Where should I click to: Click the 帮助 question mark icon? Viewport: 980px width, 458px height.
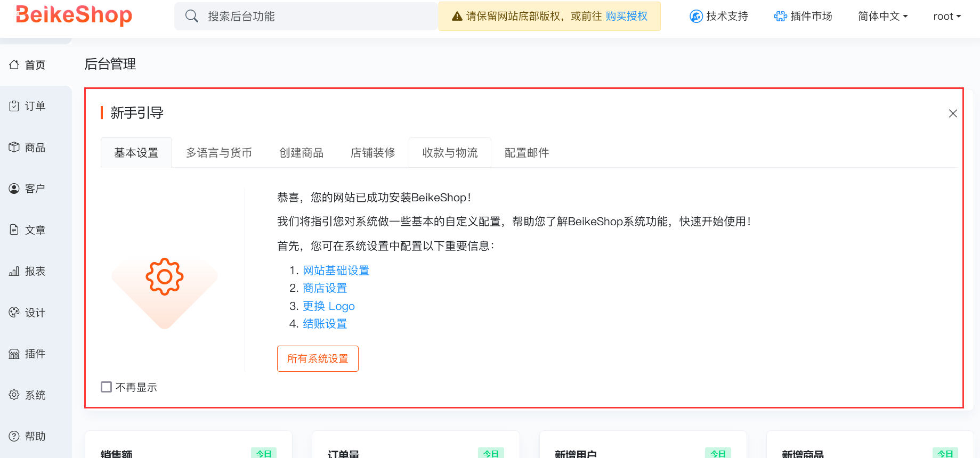pyautogui.click(x=14, y=436)
